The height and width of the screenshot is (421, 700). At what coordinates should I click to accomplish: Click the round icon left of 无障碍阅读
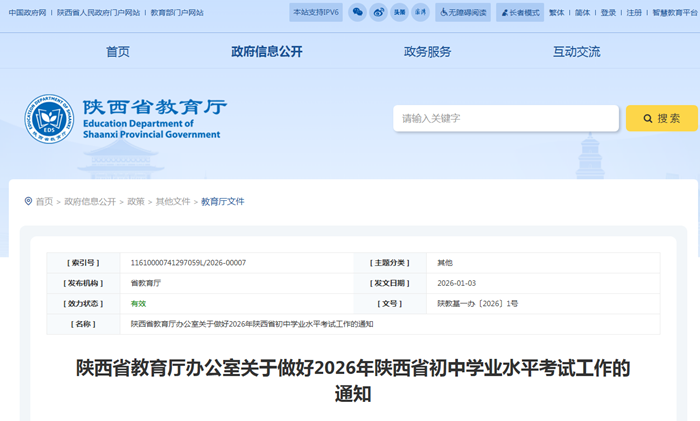point(421,13)
